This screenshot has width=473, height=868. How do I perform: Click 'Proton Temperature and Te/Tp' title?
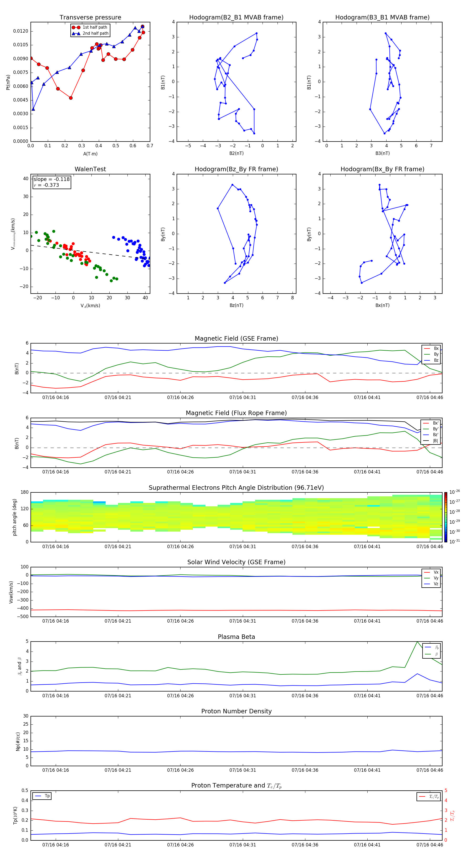[x=236, y=786]
